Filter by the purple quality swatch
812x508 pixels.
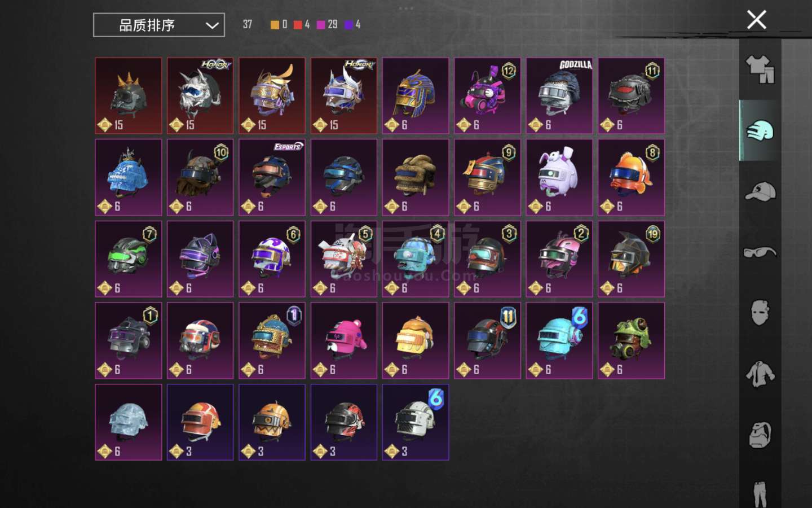click(348, 24)
